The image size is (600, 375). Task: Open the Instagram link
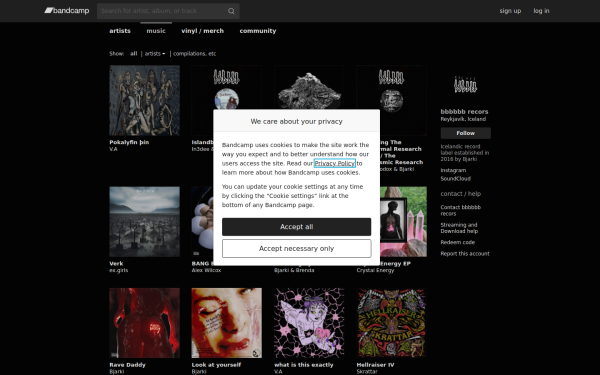453,170
